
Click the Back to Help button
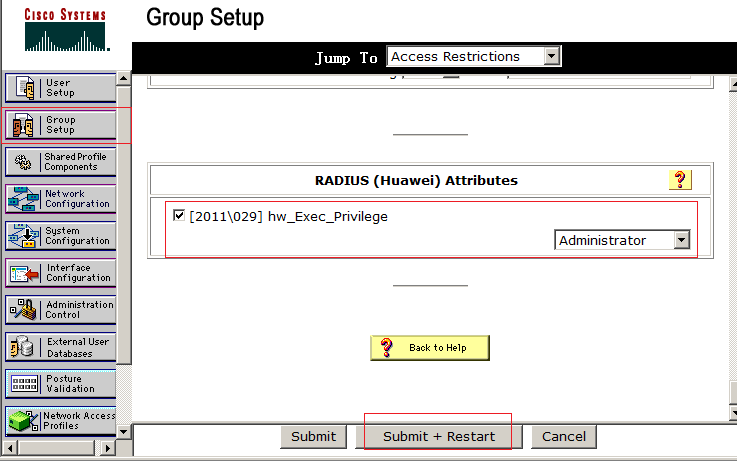pos(430,348)
